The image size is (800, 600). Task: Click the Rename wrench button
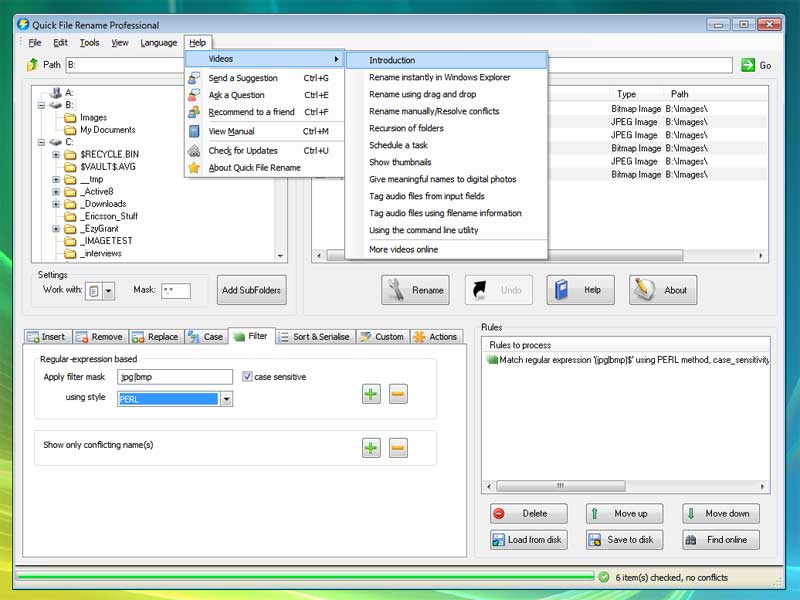pyautogui.click(x=416, y=290)
